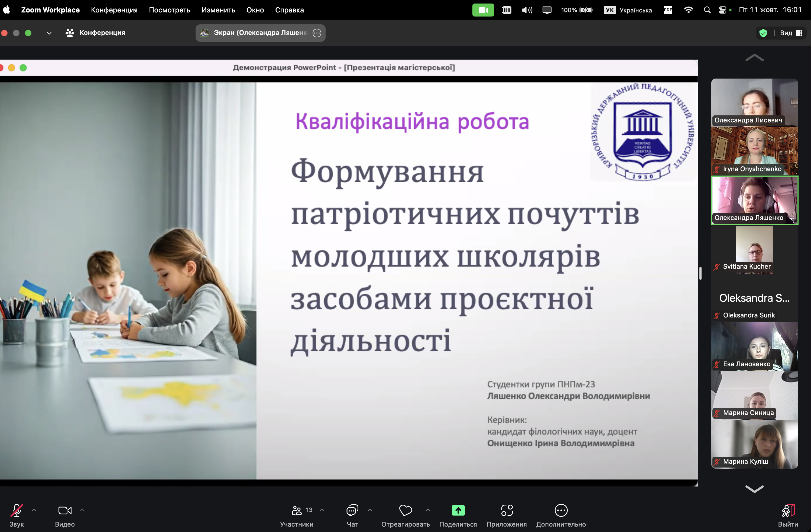Click the Выйти leave meeting button
The height and width of the screenshot is (532, 811).
pos(788,515)
